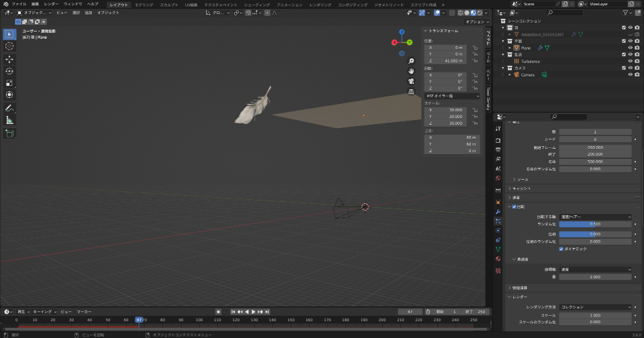Uncheck the カメラ collection exclude checkbox
Screen dimensions: 644x338
[624, 68]
